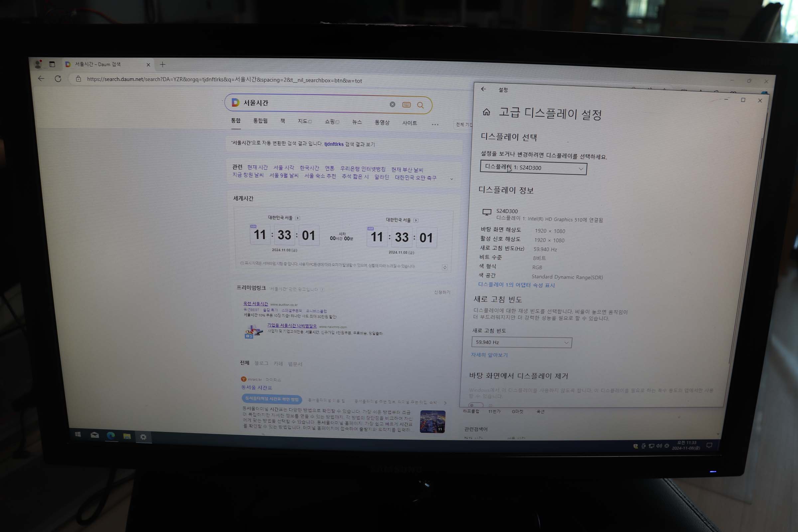Click the Settings back arrow
This screenshot has width=798, height=532.
(x=483, y=89)
